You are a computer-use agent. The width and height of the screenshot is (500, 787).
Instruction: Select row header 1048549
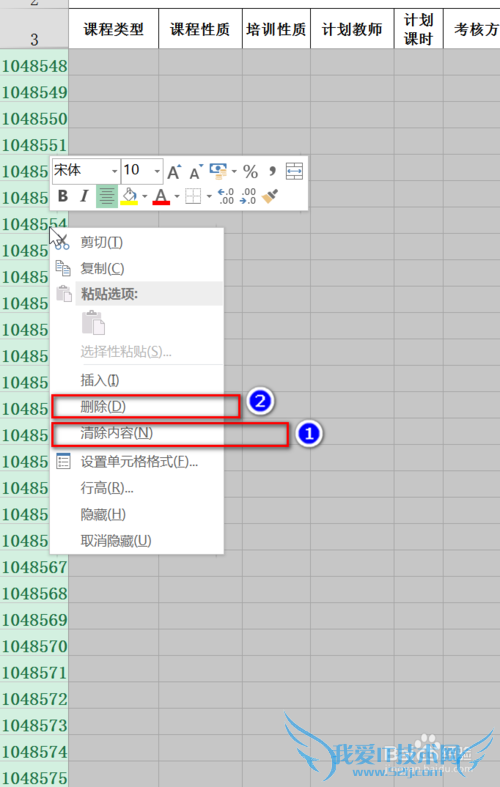coord(34,92)
